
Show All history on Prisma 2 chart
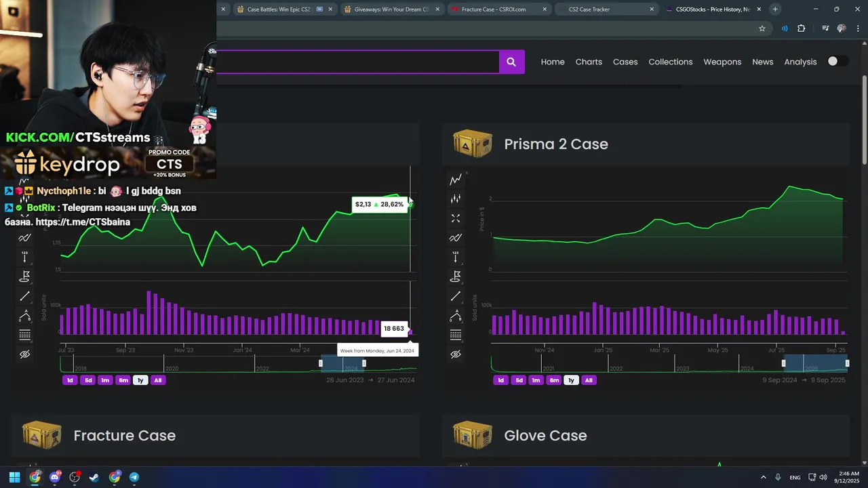point(589,380)
